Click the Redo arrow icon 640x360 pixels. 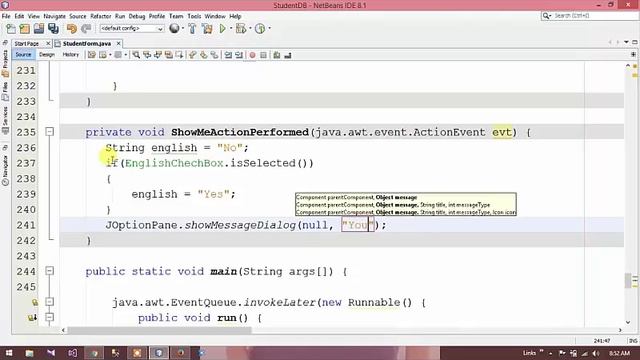click(86, 29)
